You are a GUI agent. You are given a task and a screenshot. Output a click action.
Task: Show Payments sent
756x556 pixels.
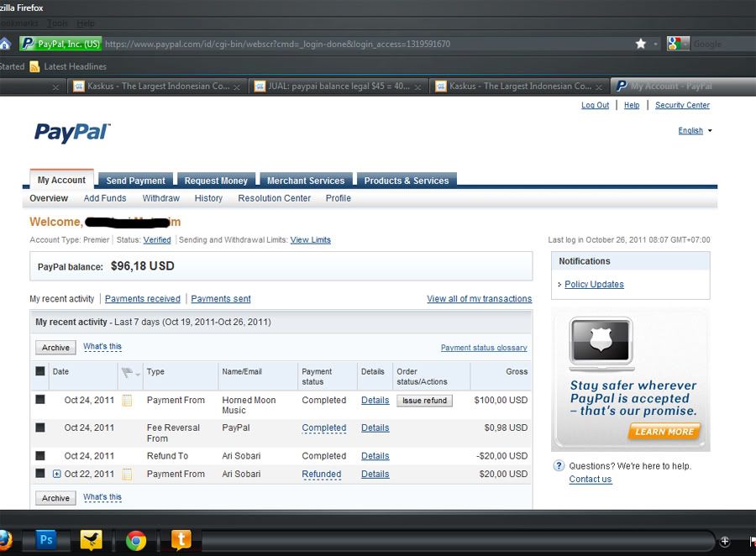click(x=221, y=298)
